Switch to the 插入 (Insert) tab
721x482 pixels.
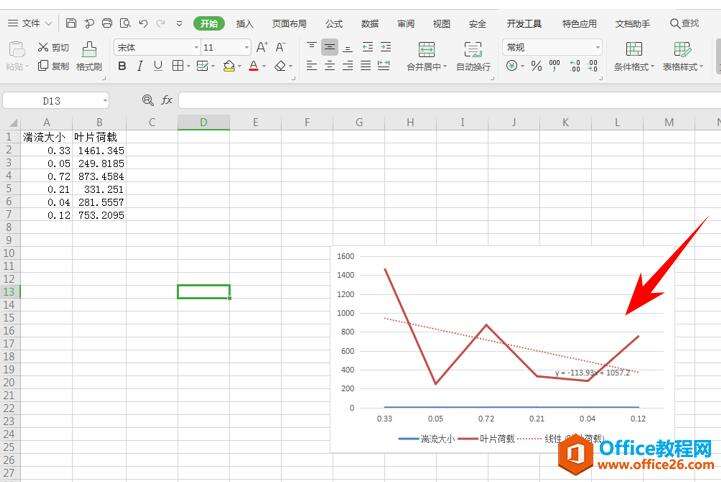(x=244, y=23)
